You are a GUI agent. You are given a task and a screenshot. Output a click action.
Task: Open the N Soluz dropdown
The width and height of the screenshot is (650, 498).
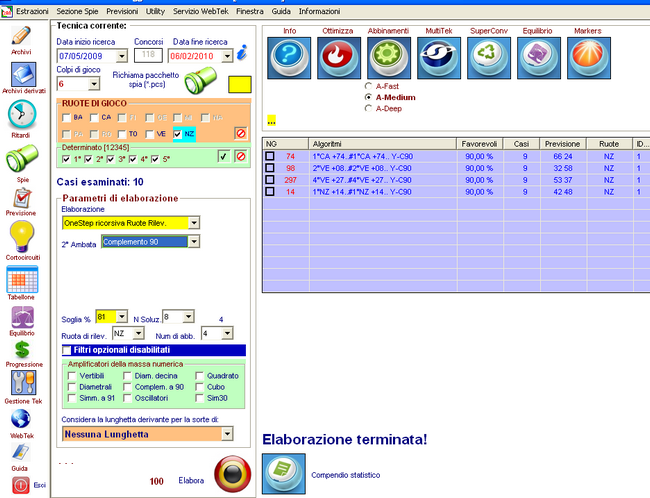189,317
